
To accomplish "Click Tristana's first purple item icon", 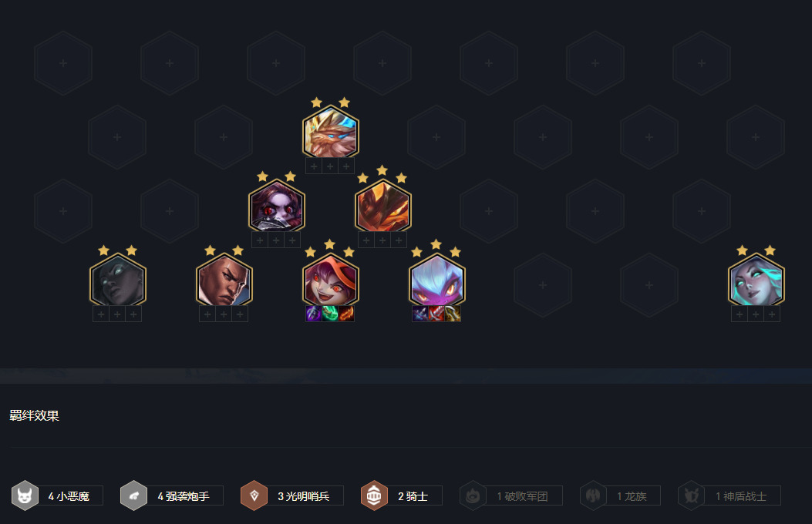I will tap(314, 314).
